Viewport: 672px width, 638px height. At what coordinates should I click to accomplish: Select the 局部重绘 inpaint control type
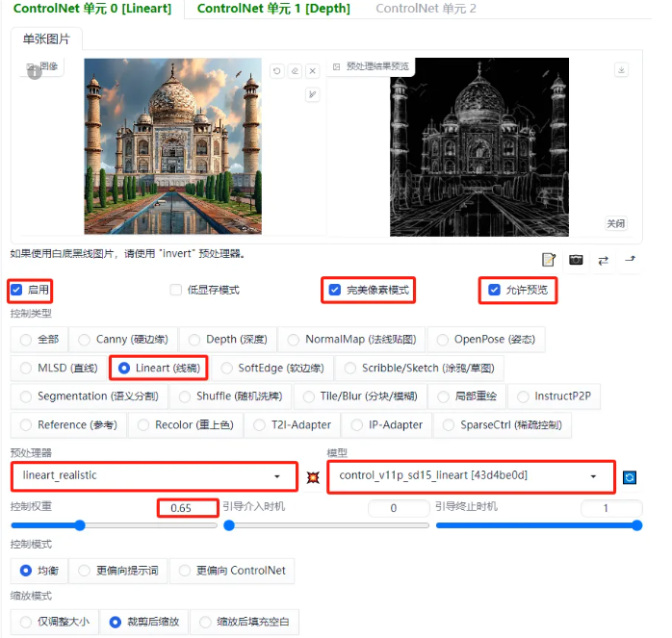467,396
